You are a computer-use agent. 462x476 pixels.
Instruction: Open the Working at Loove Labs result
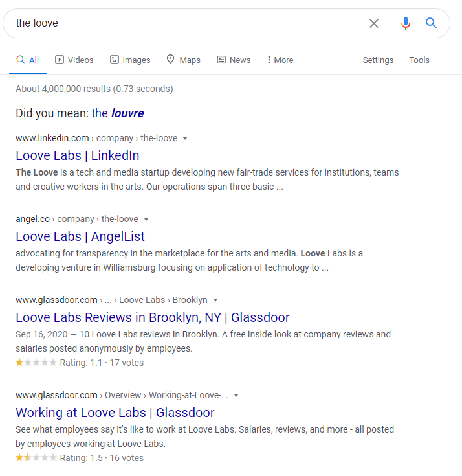click(x=115, y=413)
